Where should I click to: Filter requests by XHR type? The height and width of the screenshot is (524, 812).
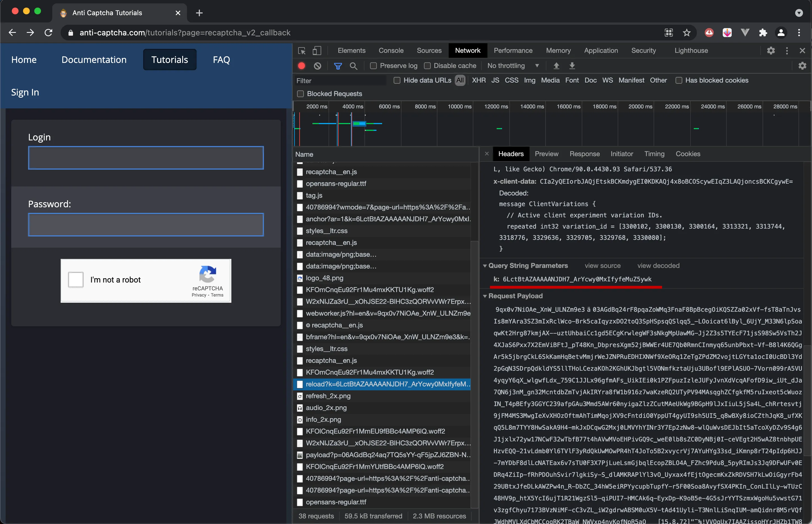pyautogui.click(x=479, y=80)
